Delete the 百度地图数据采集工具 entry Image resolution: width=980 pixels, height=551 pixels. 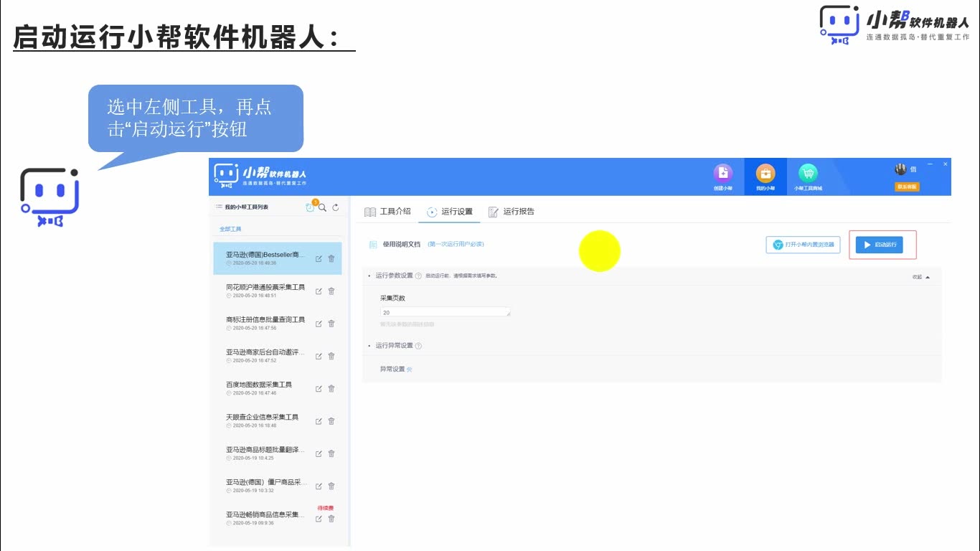(331, 389)
